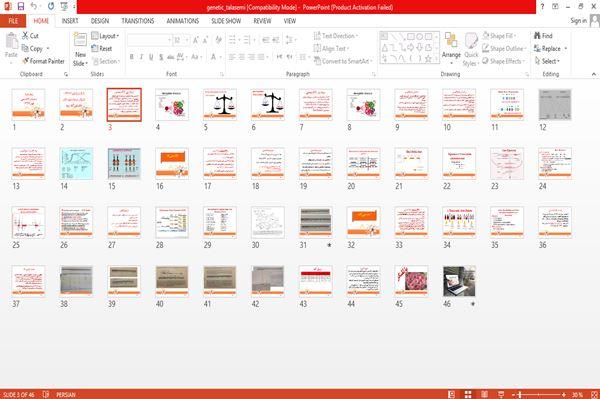Screen dimensions: 600x399
Task: Select the Format Painter tool
Action: click(43, 61)
